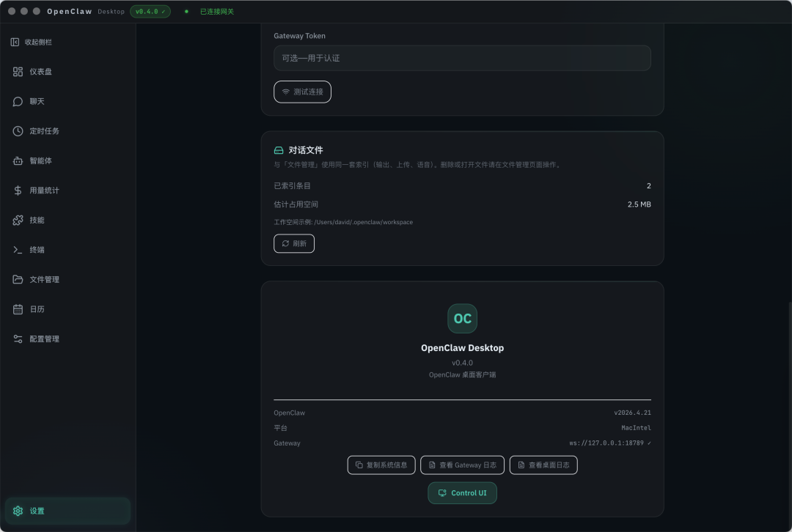This screenshot has width=792, height=532.
Task: Collapse the sidebar using 收起侧栏 icon
Action: coord(15,42)
